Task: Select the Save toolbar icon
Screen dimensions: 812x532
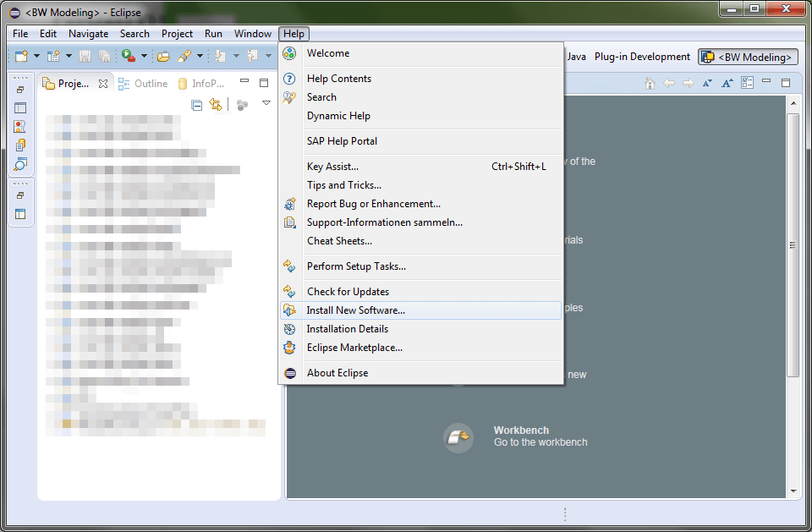Action: tap(85, 55)
